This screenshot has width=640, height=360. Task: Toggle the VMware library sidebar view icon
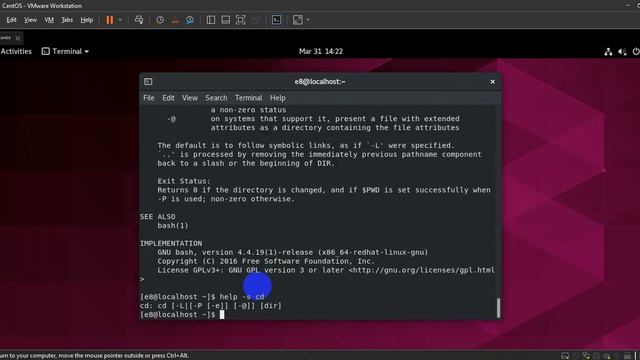click(211, 20)
